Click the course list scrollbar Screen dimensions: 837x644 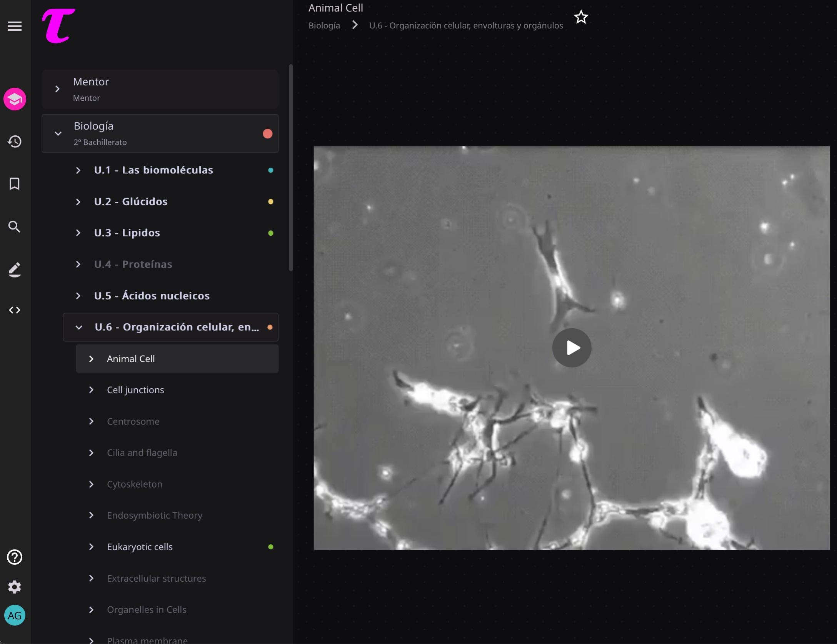click(291, 168)
